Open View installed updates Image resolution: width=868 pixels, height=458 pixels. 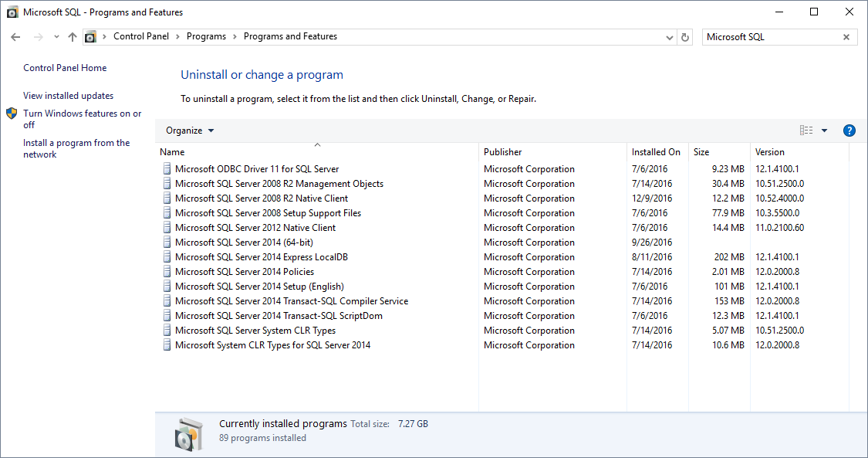[x=68, y=96]
